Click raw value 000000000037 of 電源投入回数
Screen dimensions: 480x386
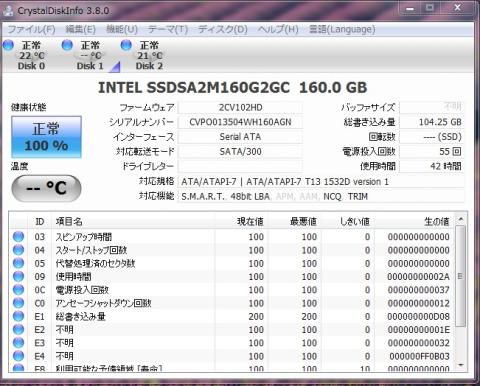418,290
